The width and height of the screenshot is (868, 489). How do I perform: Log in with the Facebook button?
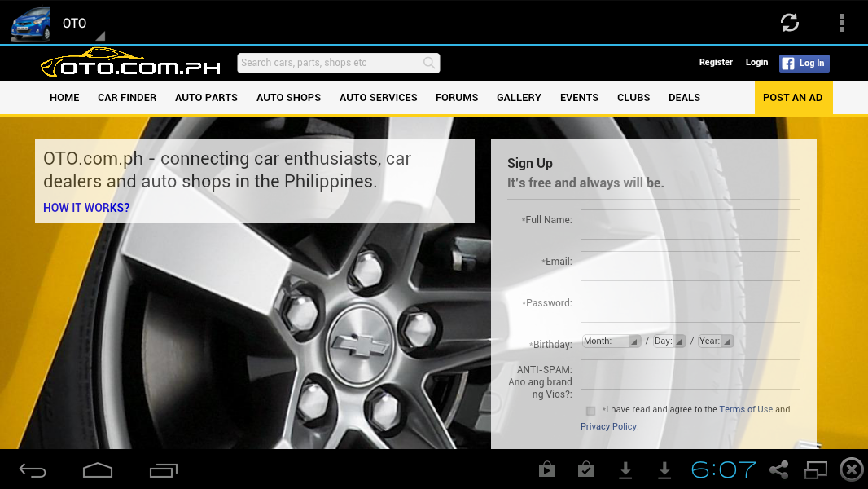click(x=804, y=63)
